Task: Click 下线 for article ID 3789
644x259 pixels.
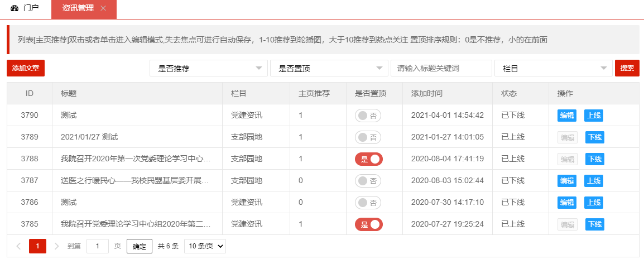Action: pyautogui.click(x=594, y=137)
